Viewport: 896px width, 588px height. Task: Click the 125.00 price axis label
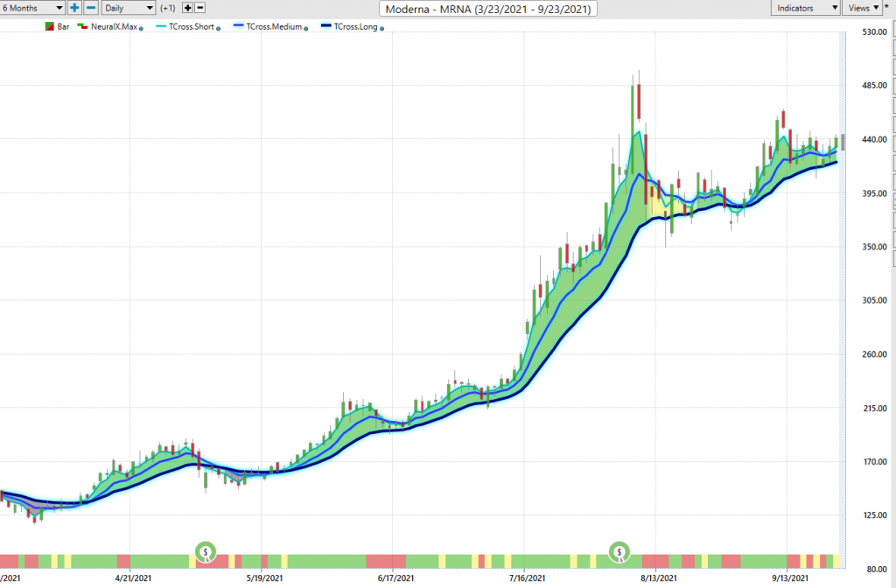(x=874, y=515)
